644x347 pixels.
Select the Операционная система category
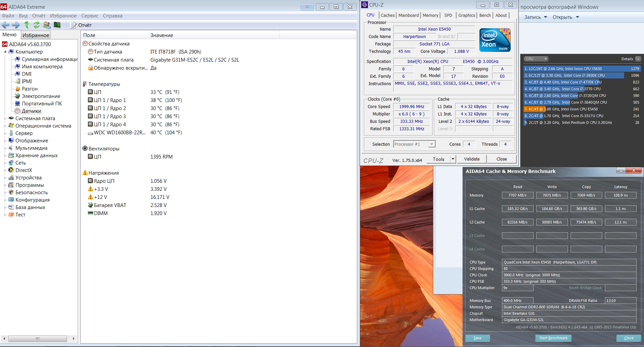pos(43,126)
